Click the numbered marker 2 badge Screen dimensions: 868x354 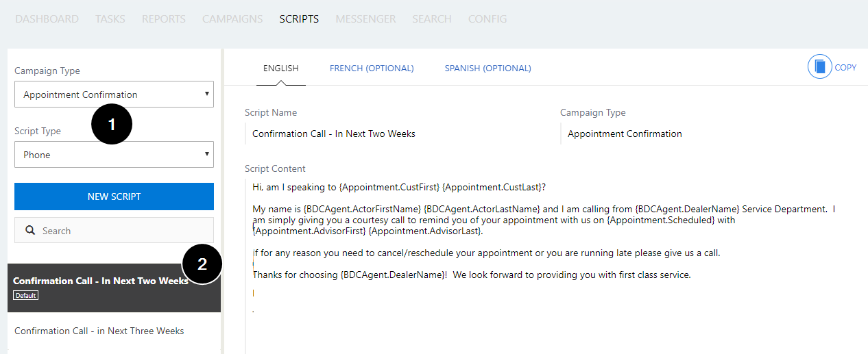(x=202, y=265)
